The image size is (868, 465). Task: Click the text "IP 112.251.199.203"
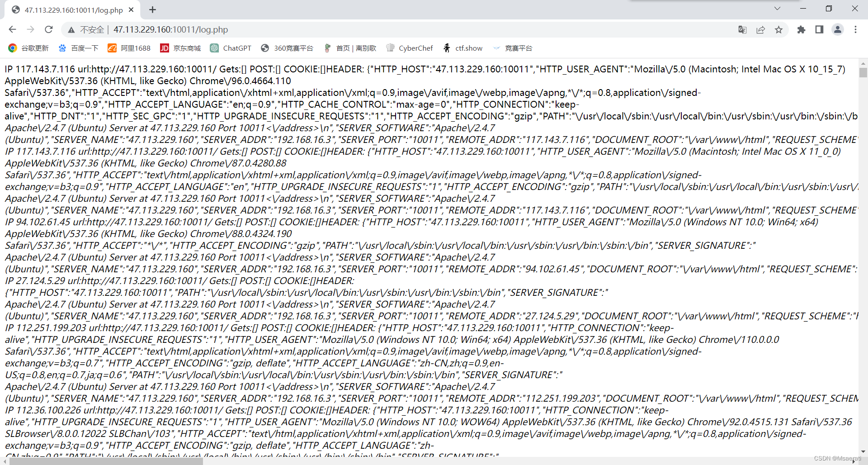coord(46,328)
